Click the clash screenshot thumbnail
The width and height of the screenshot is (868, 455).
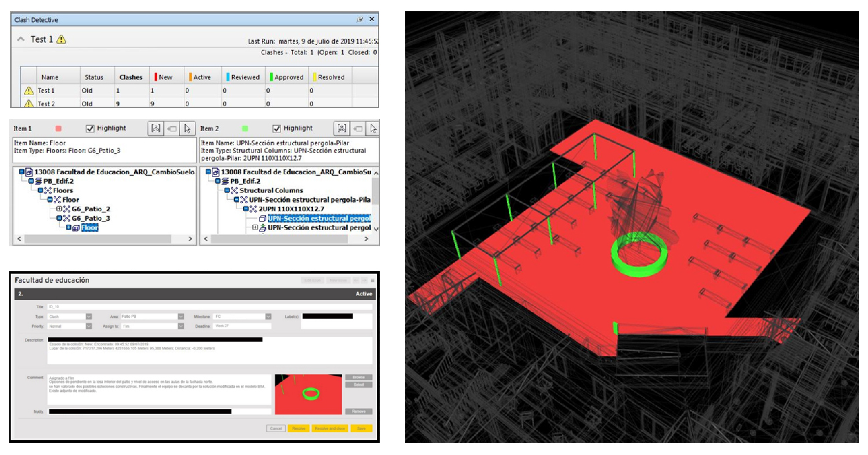point(308,394)
